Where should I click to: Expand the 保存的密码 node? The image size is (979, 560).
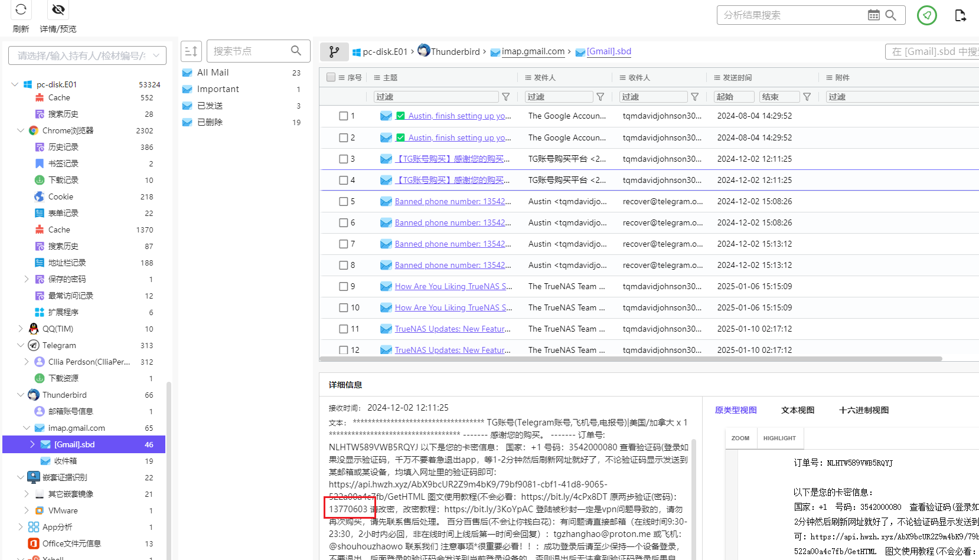[x=27, y=279]
